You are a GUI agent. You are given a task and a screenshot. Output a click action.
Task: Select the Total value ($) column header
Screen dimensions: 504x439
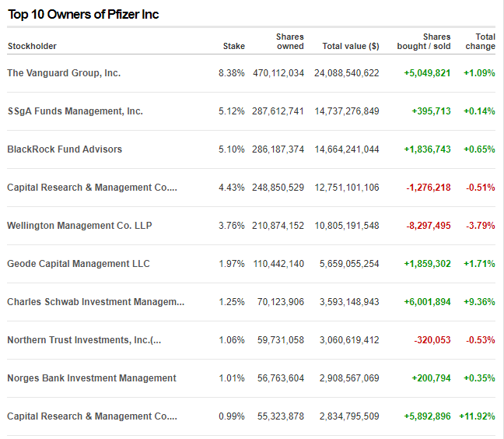coord(351,46)
